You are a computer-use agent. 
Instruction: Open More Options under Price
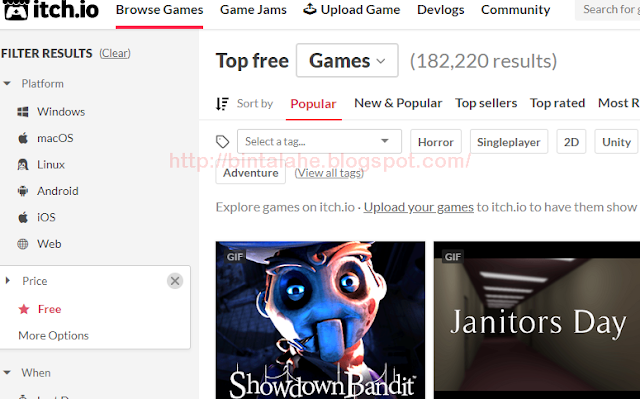point(53,335)
